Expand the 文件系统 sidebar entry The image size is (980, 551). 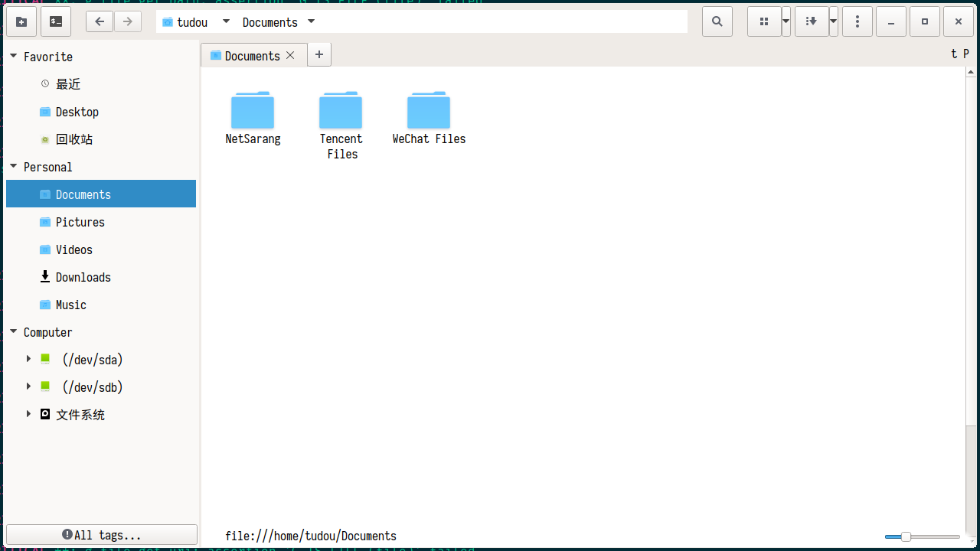[x=28, y=414]
